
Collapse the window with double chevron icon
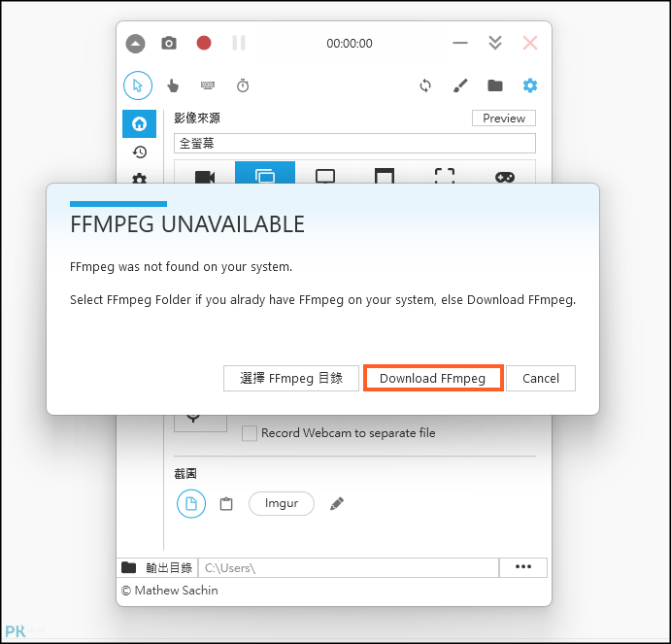point(495,44)
